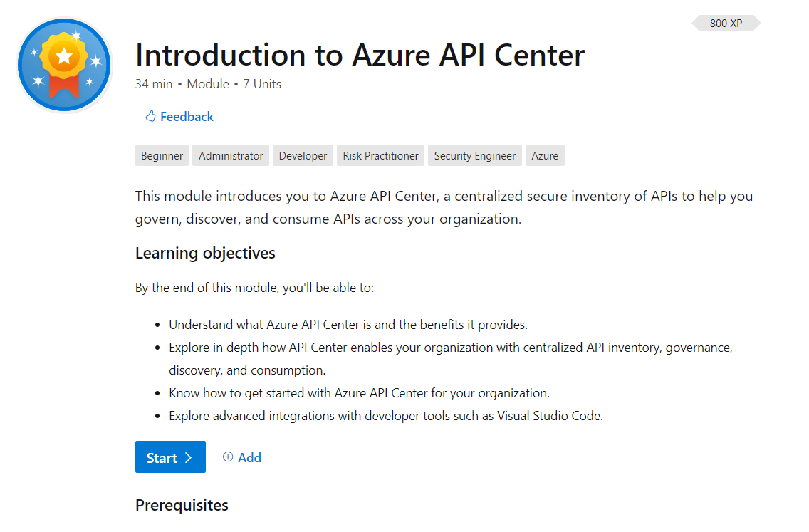Click the Learning objectives heading
Viewport: 809px width, 532px height.
pyautogui.click(x=205, y=253)
